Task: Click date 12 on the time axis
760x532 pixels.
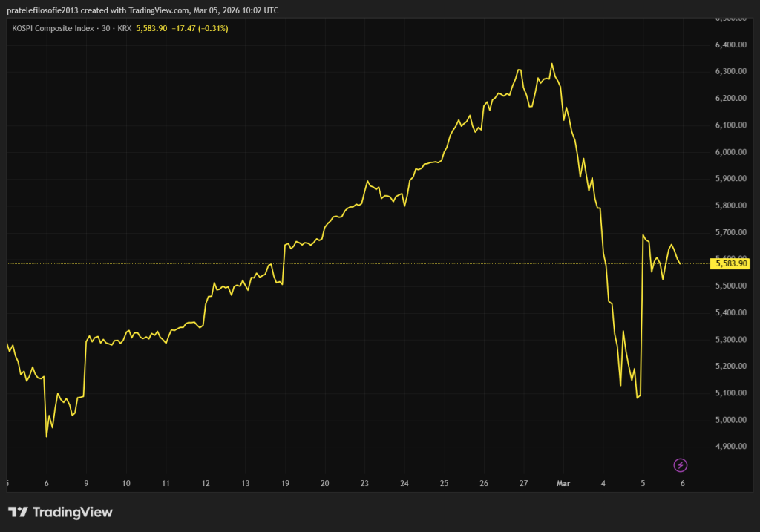Action: pyautogui.click(x=206, y=483)
